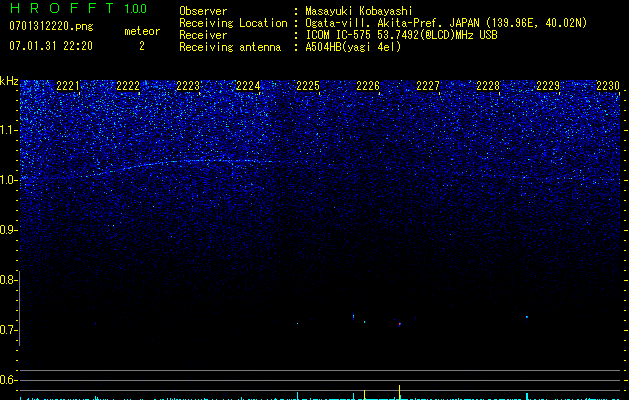Click the 0.7 kHz frequency axis label
Screen dimensions: 629x400
(x=9, y=330)
